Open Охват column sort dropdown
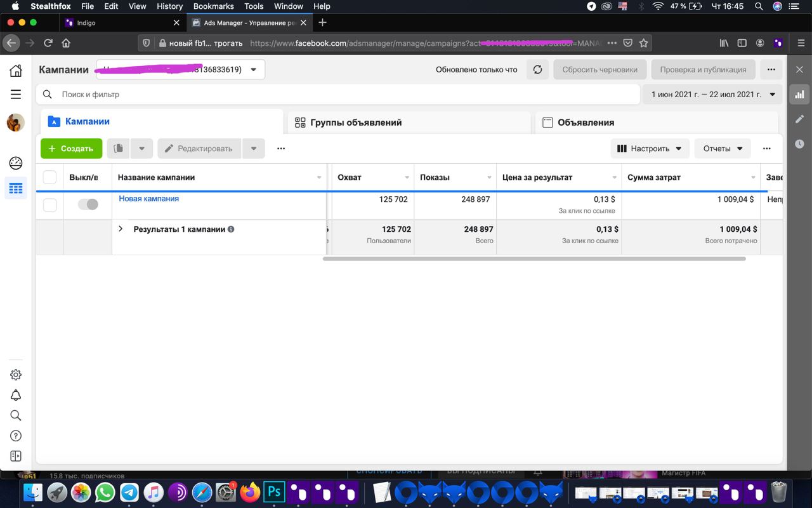 pyautogui.click(x=407, y=177)
